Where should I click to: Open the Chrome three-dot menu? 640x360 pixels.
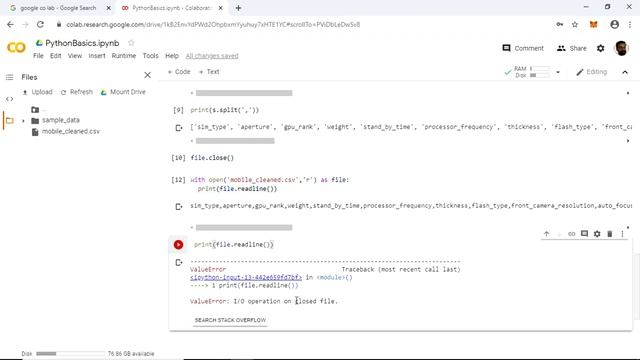(x=630, y=24)
